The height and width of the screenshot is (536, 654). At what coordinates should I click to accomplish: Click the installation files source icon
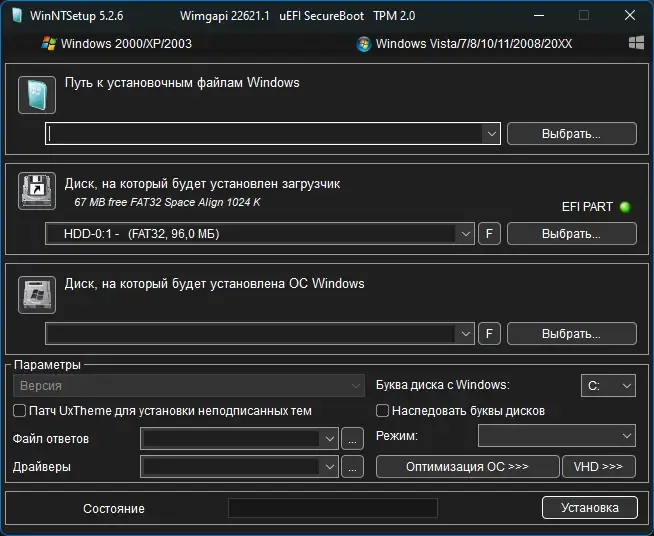coord(37,95)
